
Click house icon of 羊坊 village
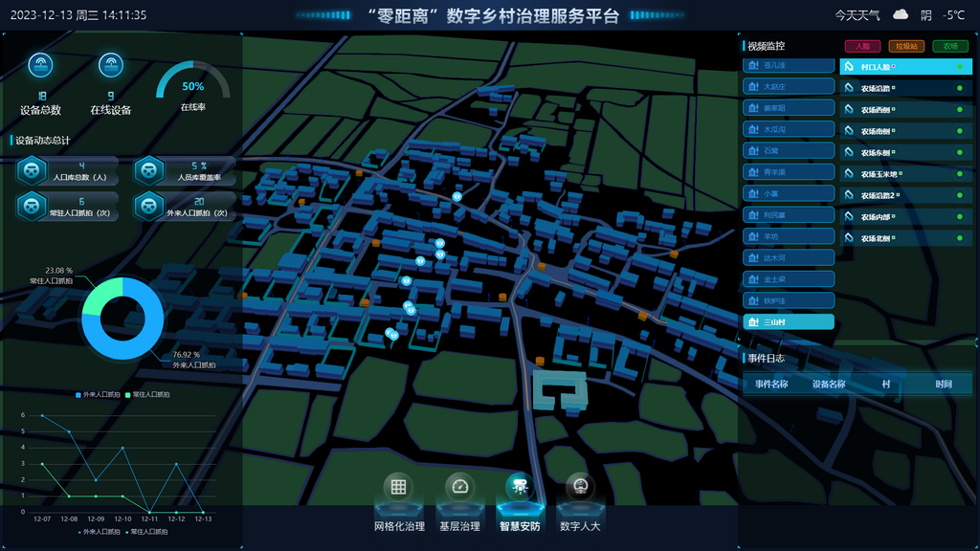pos(753,236)
